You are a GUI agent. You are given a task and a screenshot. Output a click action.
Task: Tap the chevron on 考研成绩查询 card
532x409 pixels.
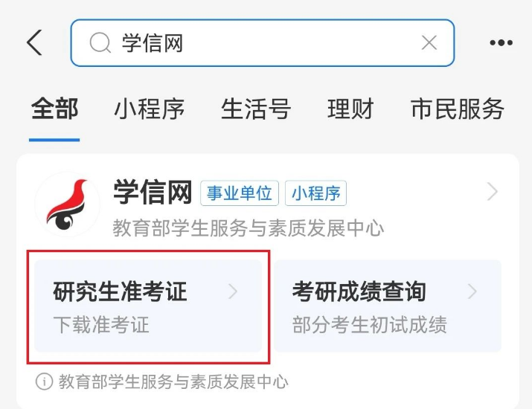[x=472, y=292]
